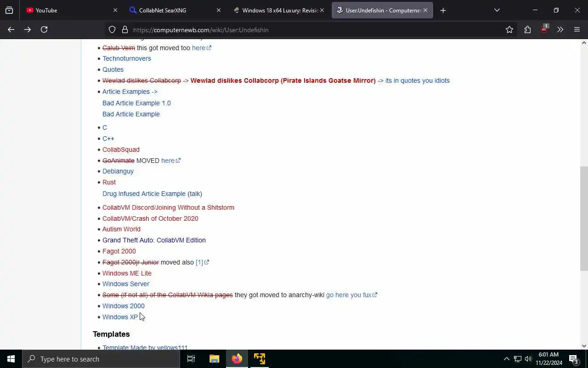Expand the list all tabs dropdown
The image size is (588, 368).
pos(497,10)
